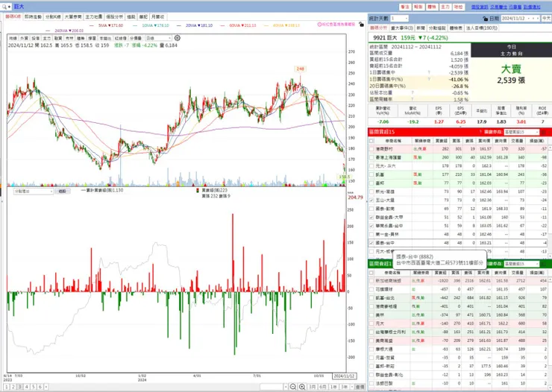Go to page 1 in bottom pager
552x392 pixels.
coord(6,387)
